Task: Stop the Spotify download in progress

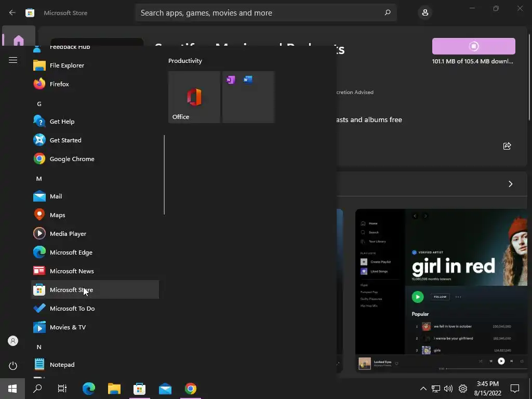Action: (474, 46)
